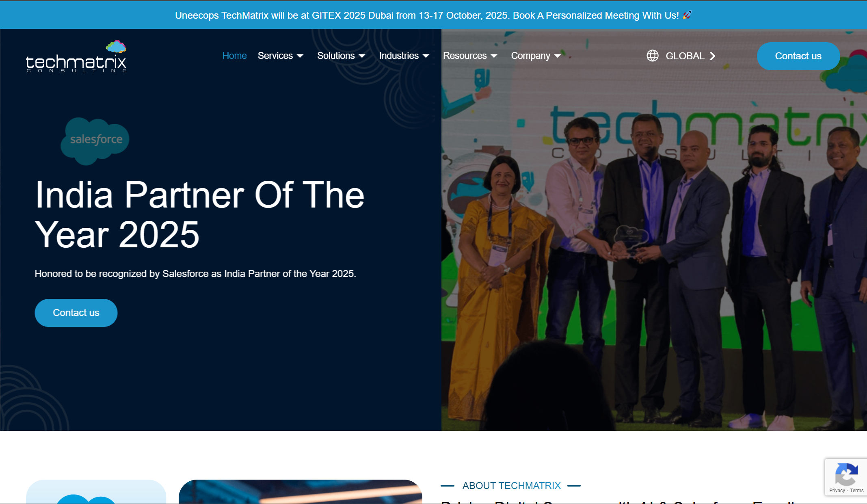The image size is (867, 504).
Task: Click the reCAPTCHA Terms link
Action: (857, 491)
